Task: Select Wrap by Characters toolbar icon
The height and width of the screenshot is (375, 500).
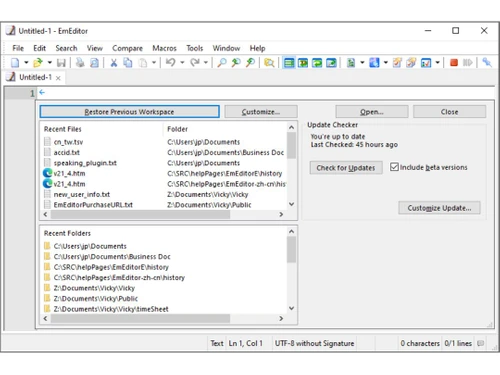Action: 303,63
